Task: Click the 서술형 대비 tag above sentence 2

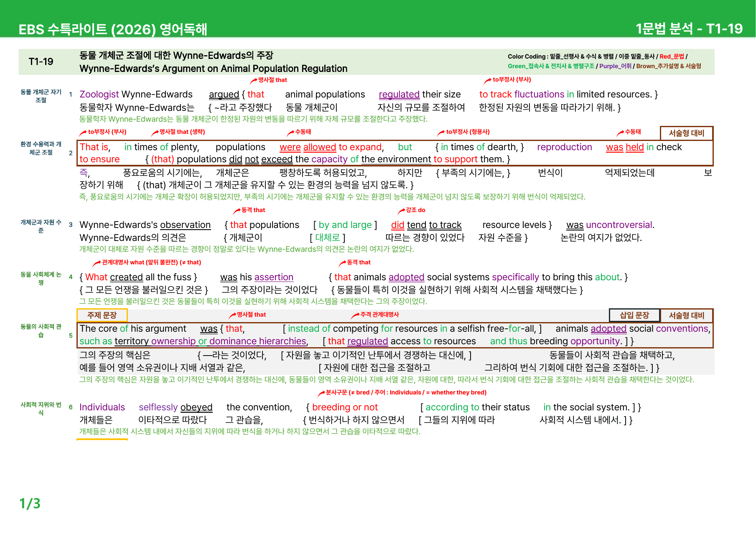Action: point(687,133)
